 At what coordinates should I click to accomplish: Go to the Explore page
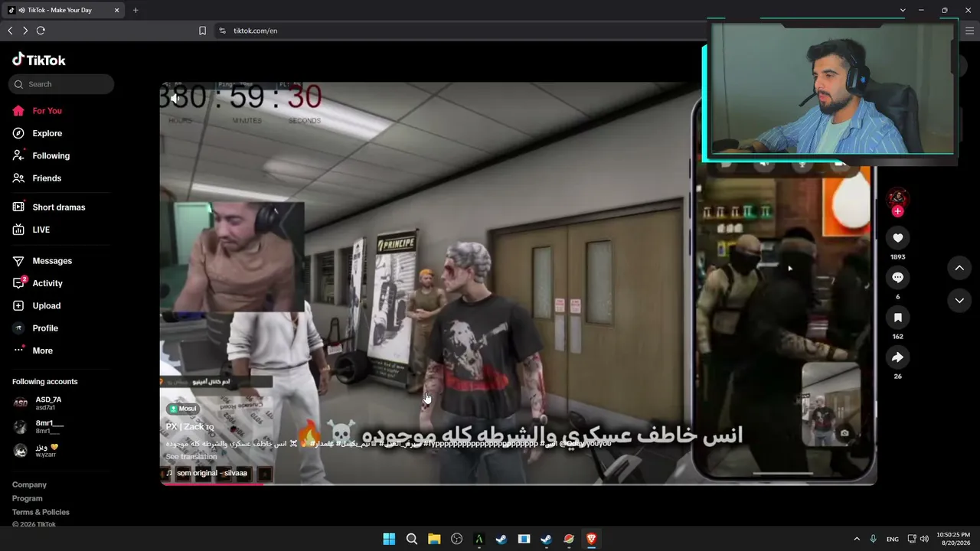[x=37, y=133]
